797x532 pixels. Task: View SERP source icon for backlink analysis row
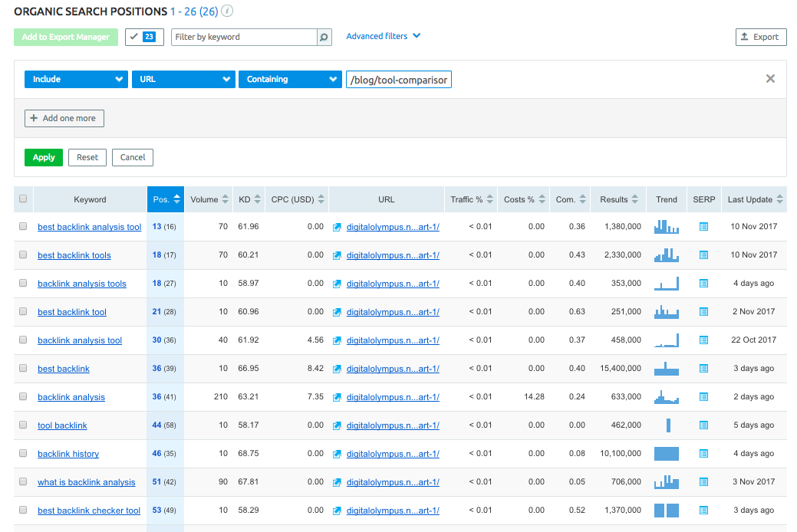[703, 397]
